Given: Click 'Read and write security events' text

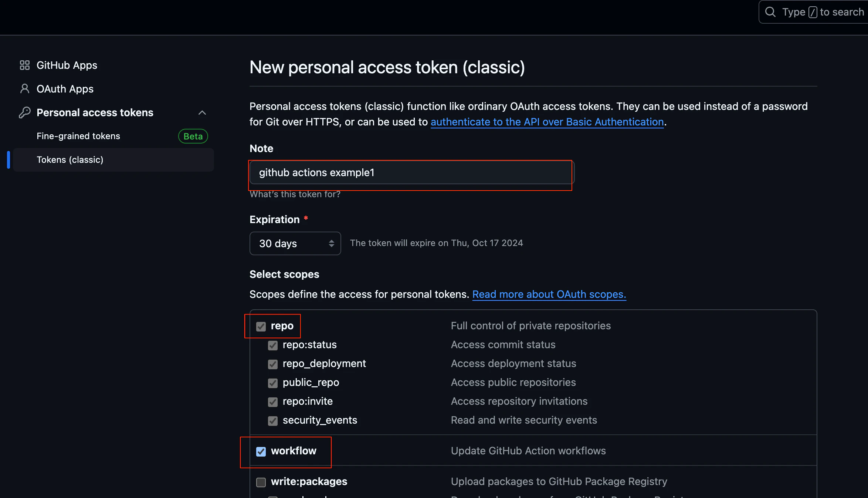Looking at the screenshot, I should [x=524, y=420].
